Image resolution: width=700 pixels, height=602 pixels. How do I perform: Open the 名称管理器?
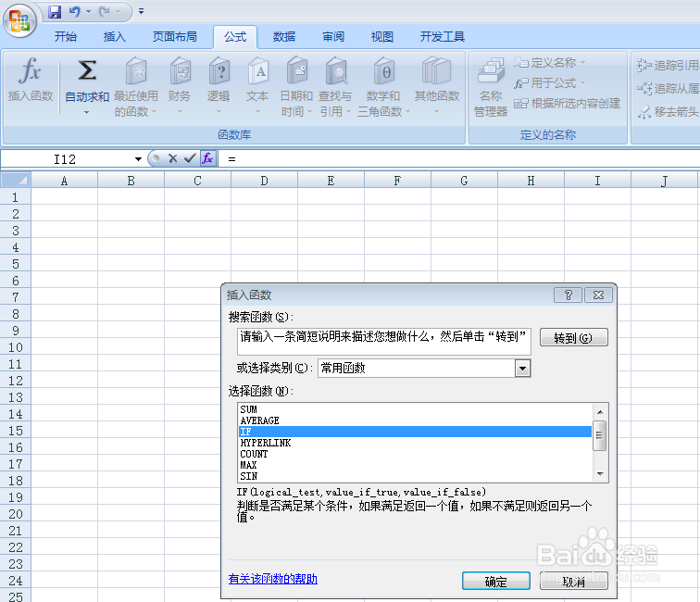(x=491, y=87)
